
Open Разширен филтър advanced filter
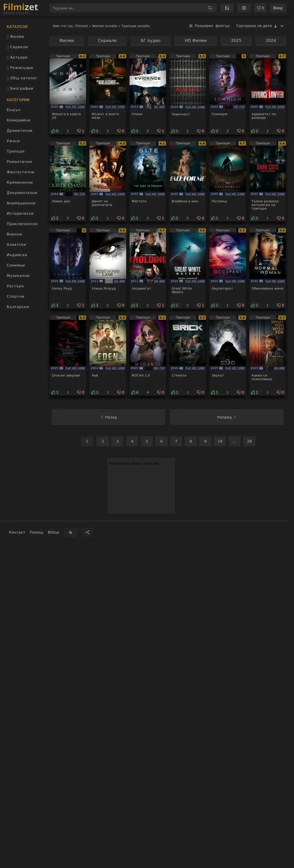click(x=209, y=26)
